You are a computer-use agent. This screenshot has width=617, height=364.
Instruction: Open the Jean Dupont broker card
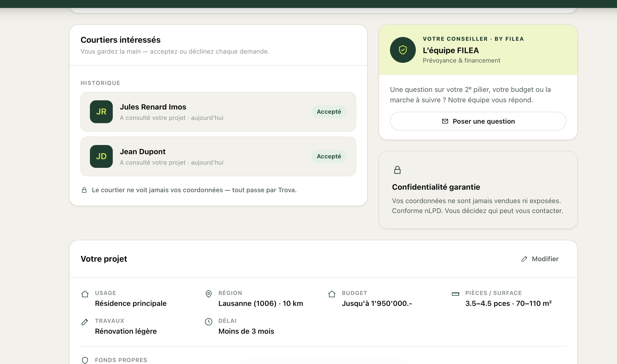[x=218, y=156]
